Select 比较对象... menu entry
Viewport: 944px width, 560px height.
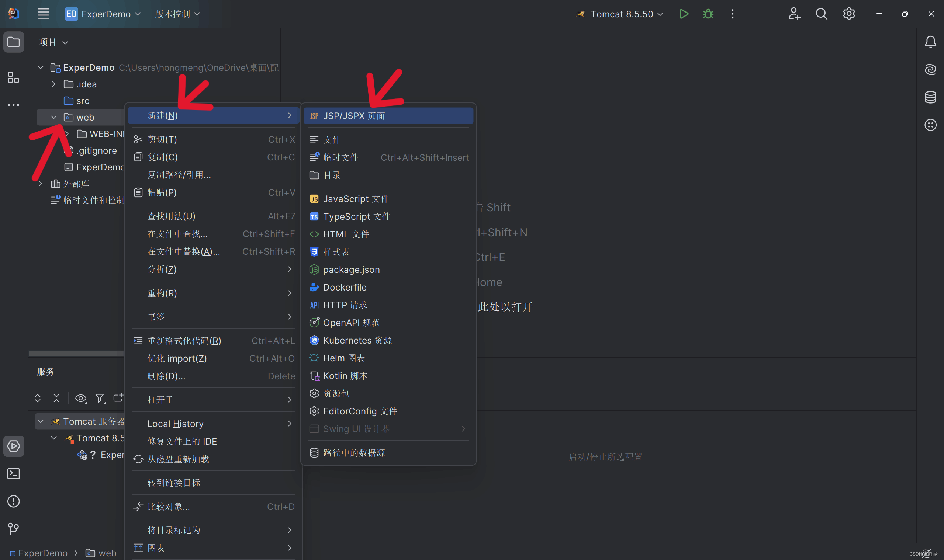214,507
